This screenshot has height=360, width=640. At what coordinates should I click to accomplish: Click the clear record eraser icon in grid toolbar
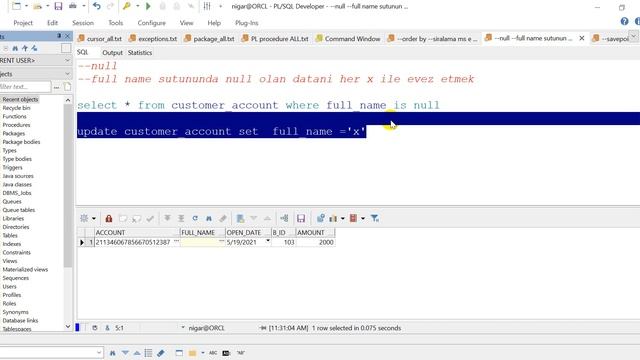pyautogui.click(x=223, y=218)
